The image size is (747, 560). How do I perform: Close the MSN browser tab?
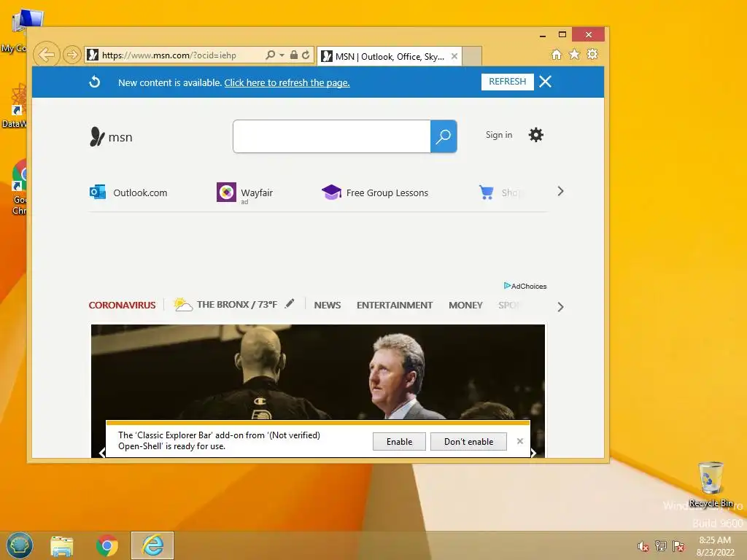[454, 56]
